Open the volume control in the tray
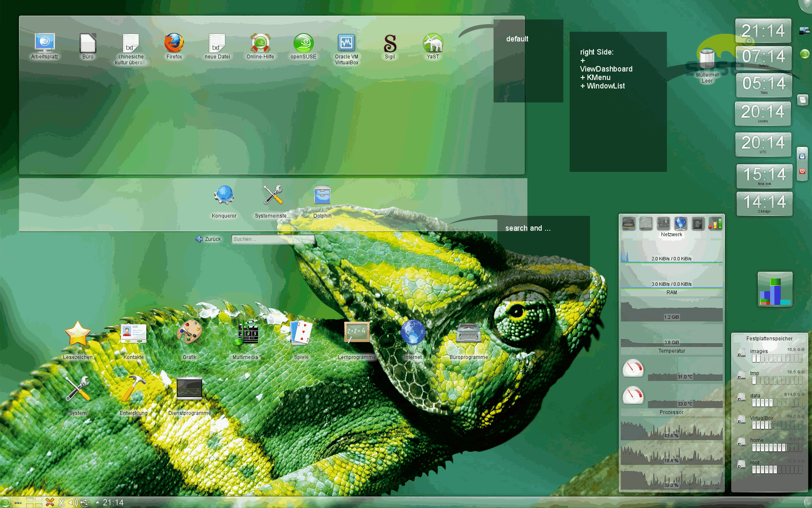 pos(73,502)
